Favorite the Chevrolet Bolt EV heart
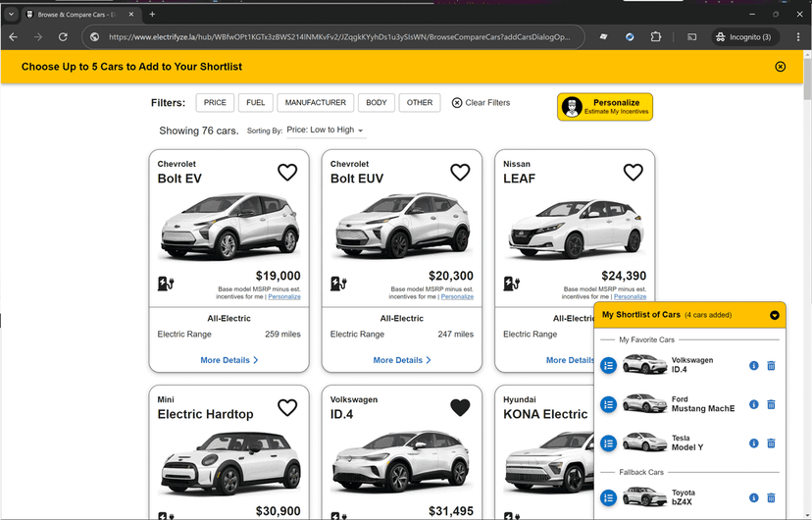This screenshot has width=812, height=520. (286, 173)
